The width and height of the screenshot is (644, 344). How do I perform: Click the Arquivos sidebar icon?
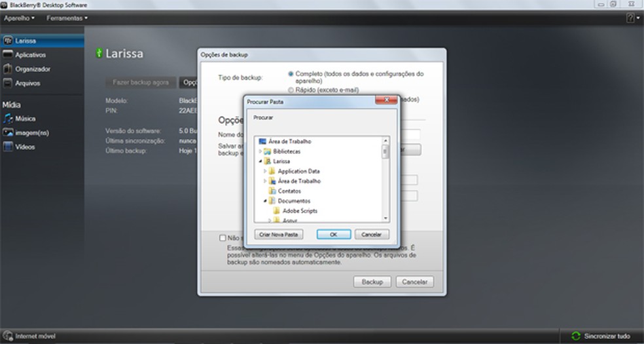[7, 83]
